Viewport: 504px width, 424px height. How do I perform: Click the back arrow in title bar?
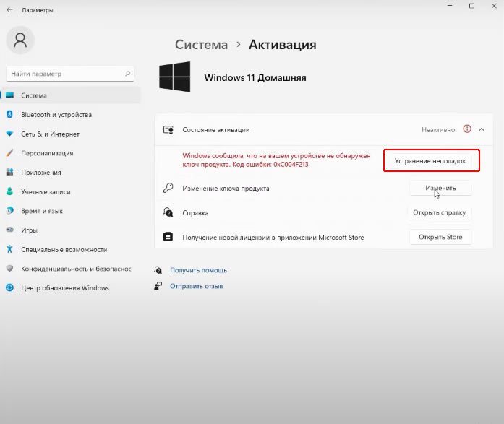tap(9, 9)
